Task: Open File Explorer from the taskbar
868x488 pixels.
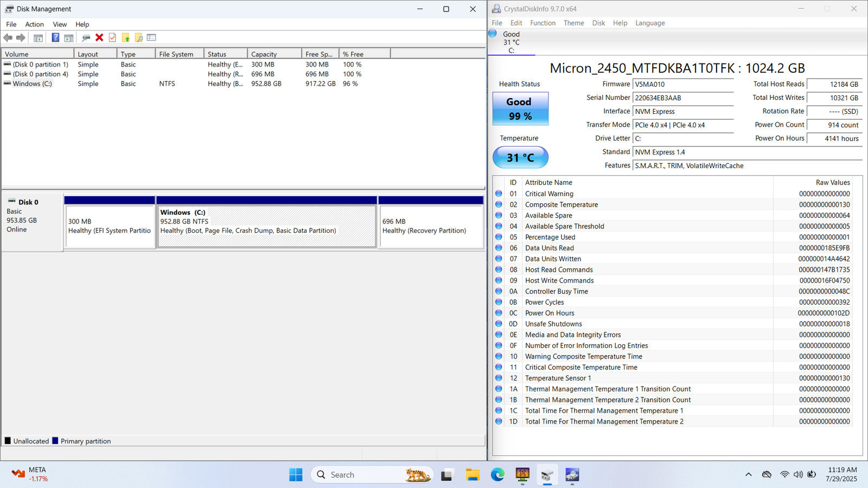Action: [x=473, y=475]
